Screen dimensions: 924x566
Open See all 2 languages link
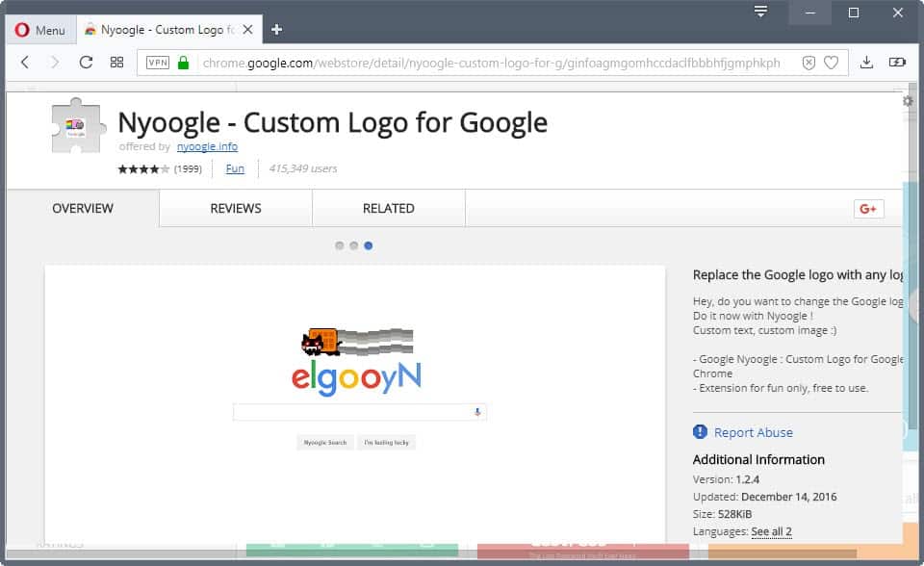[x=771, y=531]
